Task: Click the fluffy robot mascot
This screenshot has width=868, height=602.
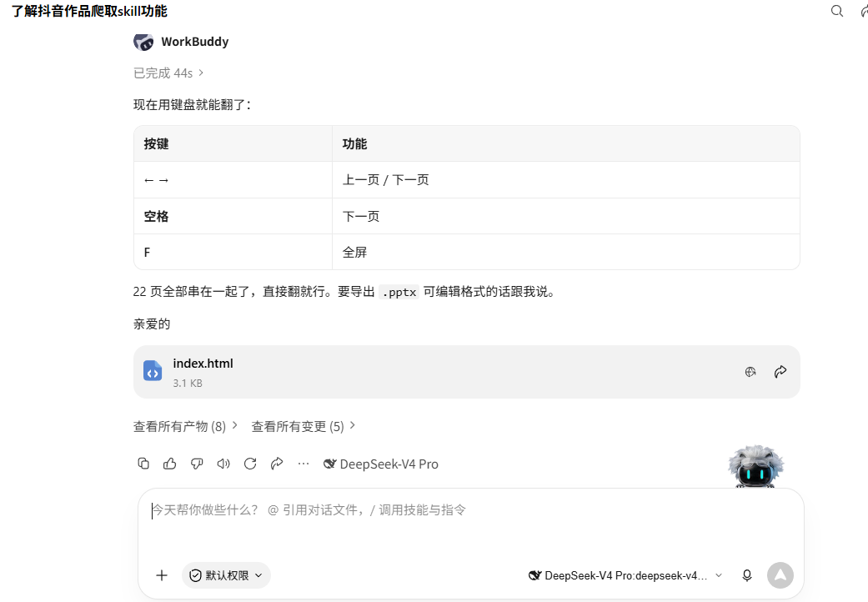Action: (x=755, y=466)
